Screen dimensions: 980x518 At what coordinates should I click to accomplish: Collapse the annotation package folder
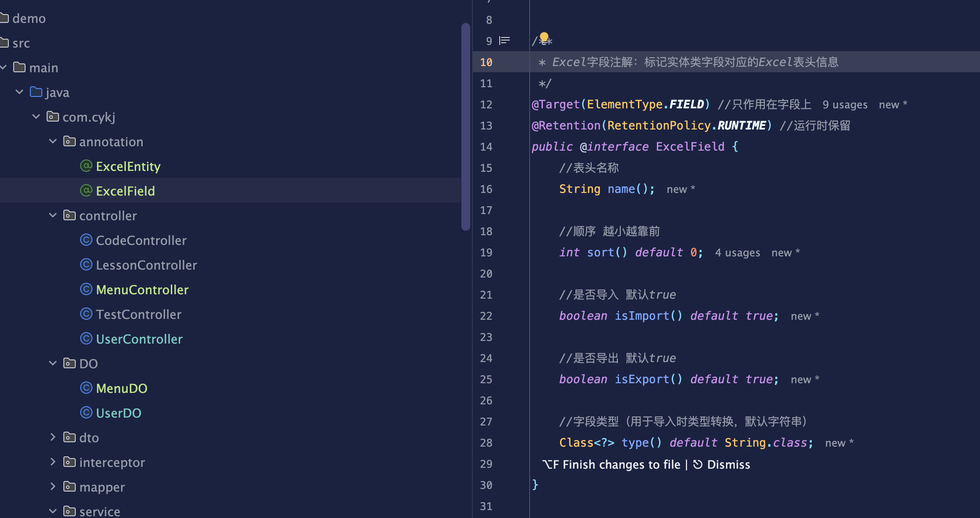(53, 141)
